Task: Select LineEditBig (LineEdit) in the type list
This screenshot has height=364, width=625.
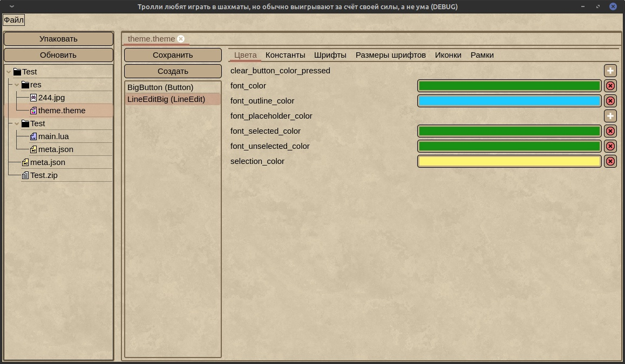Action: (173, 99)
